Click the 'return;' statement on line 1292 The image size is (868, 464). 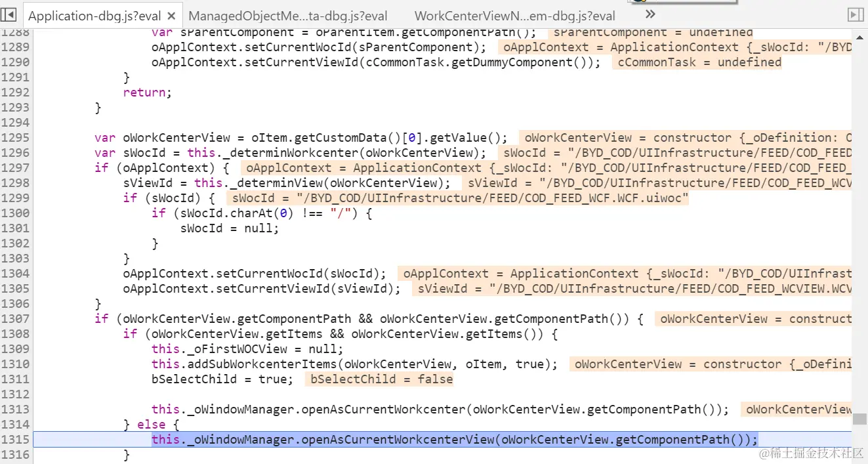point(148,93)
